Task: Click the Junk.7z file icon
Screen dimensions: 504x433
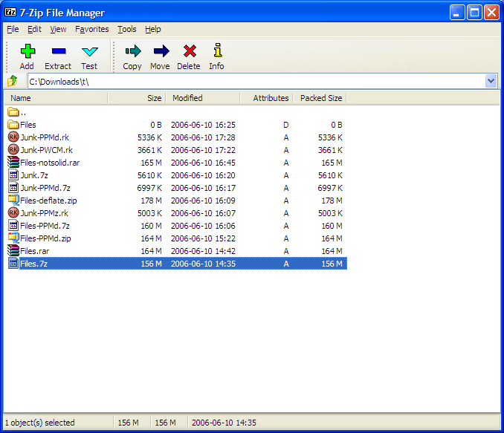Action: click(13, 175)
